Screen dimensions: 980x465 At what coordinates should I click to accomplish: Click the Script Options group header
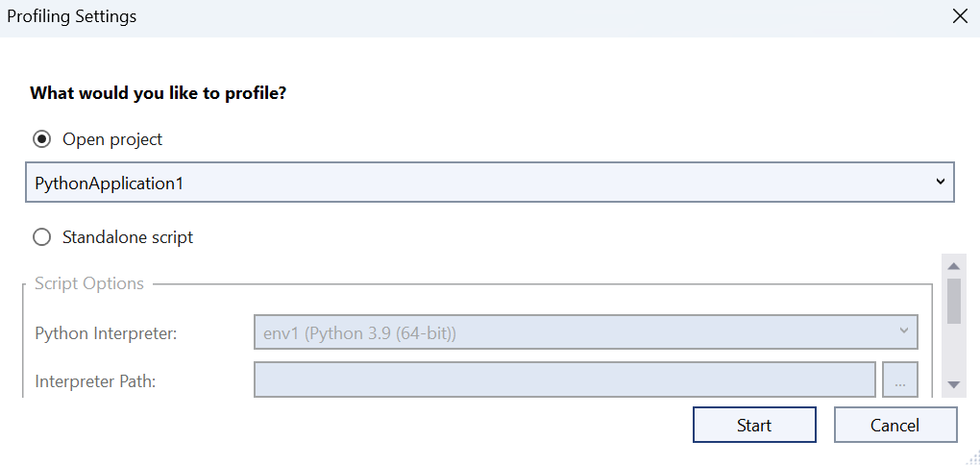click(x=89, y=284)
